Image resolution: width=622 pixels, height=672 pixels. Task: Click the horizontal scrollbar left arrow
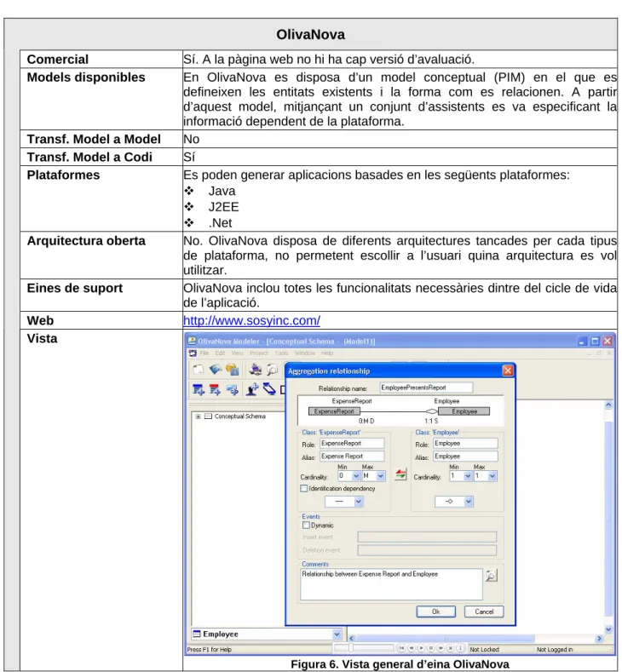point(352,639)
